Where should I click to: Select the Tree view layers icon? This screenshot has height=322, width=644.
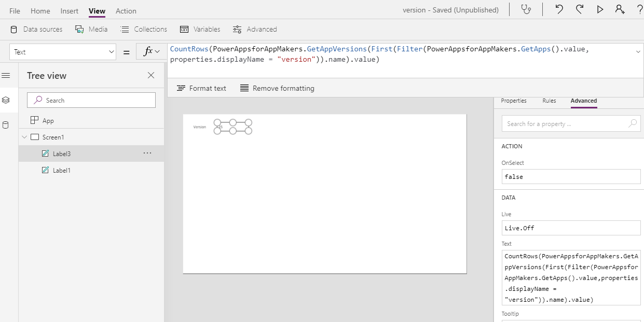[x=6, y=100]
